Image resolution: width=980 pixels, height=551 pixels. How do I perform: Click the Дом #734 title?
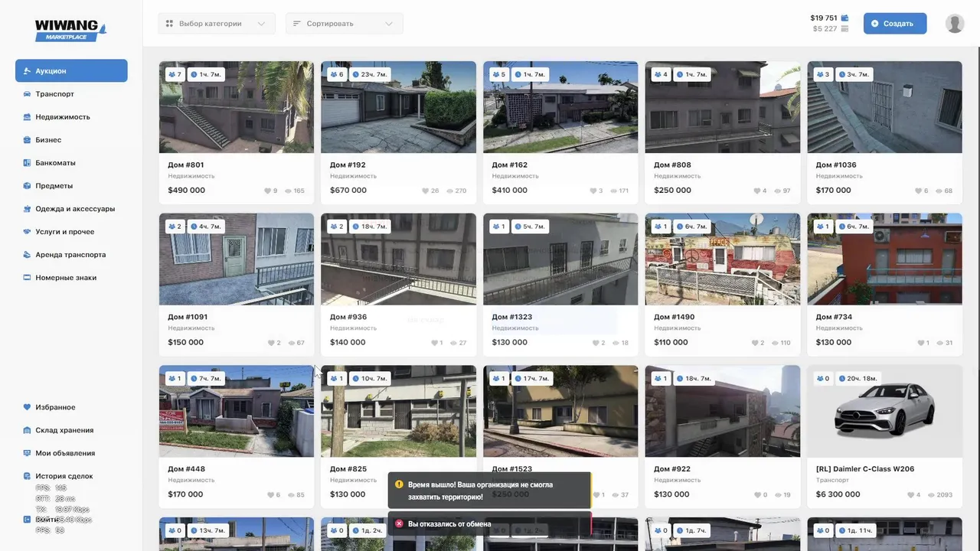(x=834, y=317)
